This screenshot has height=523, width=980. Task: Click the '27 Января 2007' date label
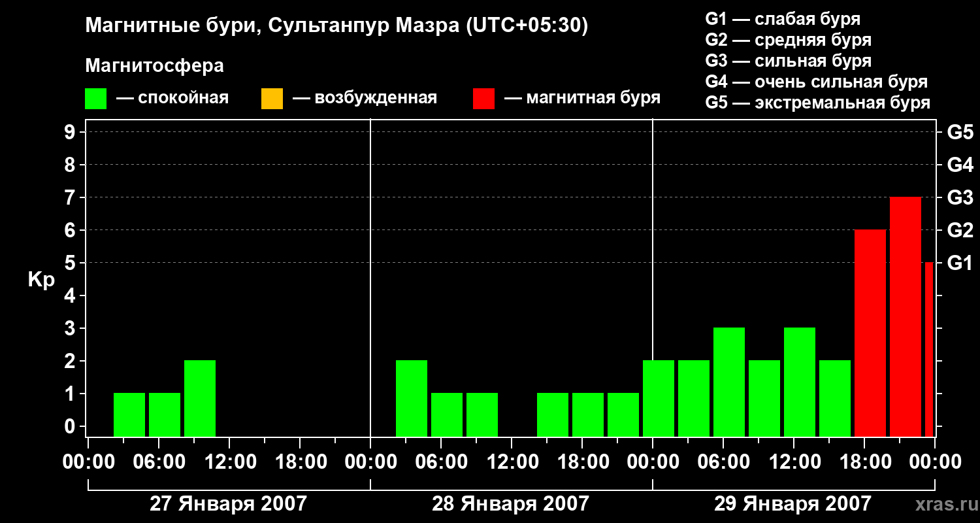click(x=228, y=503)
